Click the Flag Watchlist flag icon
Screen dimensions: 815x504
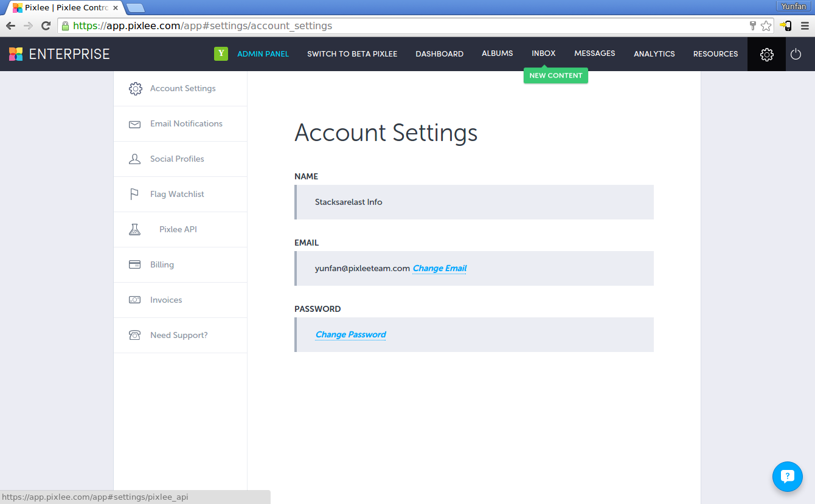pos(134,195)
